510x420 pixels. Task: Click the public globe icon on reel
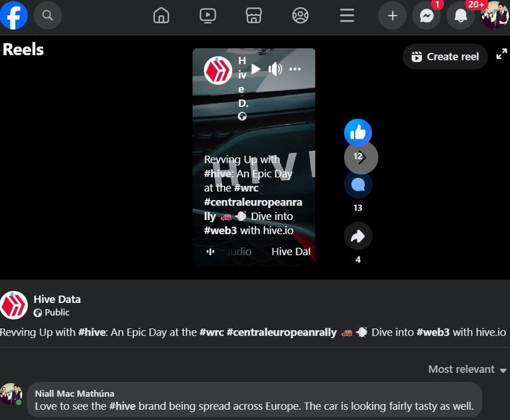[242, 116]
